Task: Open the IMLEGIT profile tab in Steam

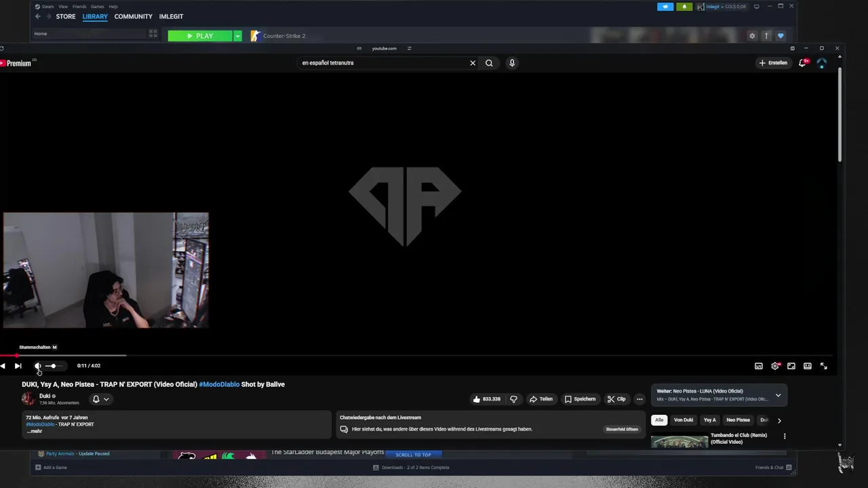Action: (x=171, y=16)
